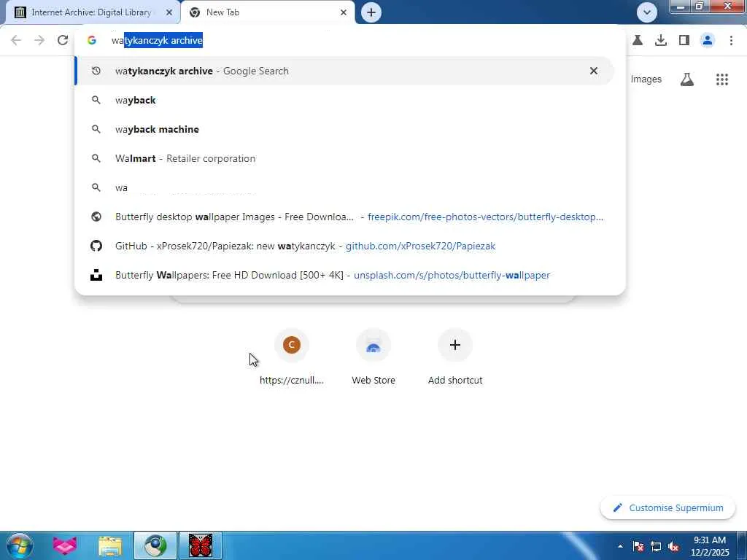
Task: Close the Internet Archive tab
Action: point(169,12)
